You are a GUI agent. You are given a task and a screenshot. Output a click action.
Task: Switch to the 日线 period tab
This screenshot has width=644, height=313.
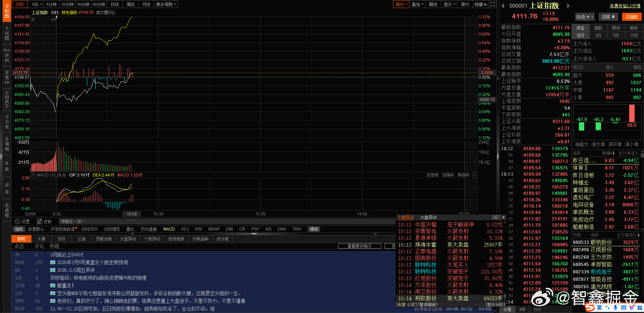click(115, 4)
